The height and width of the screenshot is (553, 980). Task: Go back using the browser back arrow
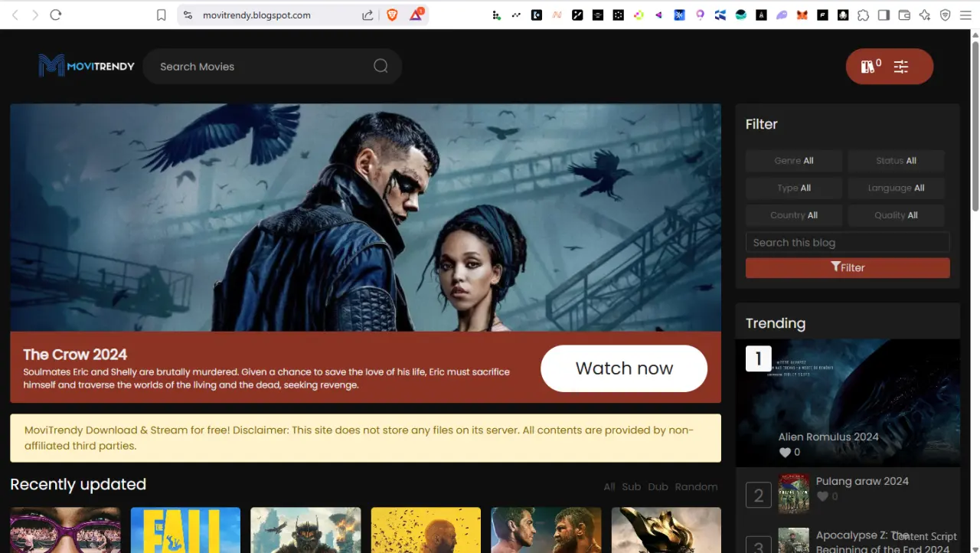point(15,15)
